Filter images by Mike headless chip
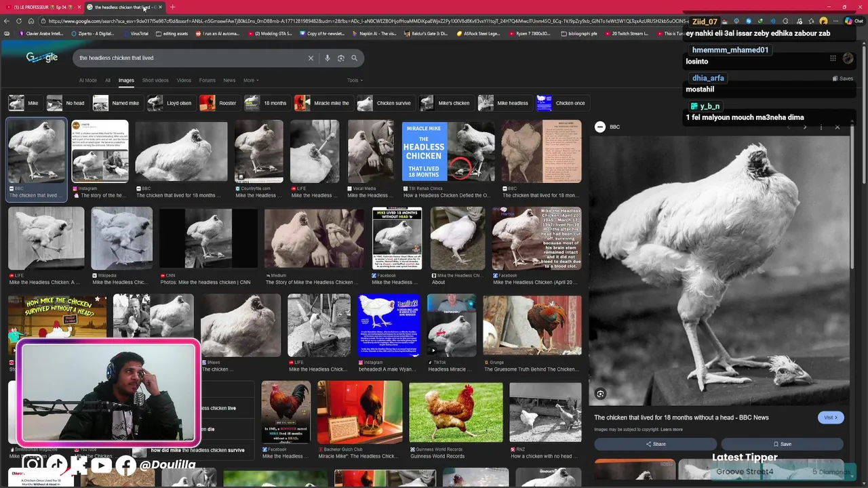The width and height of the screenshot is (868, 488). 504,103
